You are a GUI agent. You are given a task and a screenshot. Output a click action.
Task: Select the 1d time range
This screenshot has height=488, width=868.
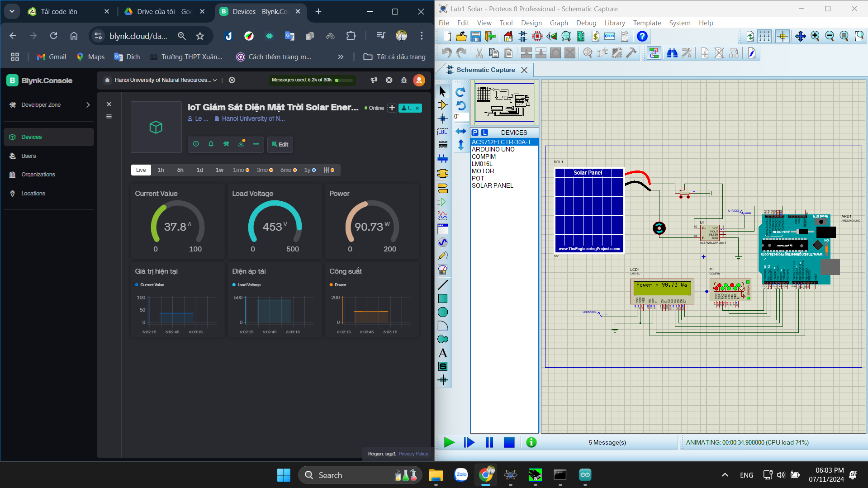tap(200, 170)
